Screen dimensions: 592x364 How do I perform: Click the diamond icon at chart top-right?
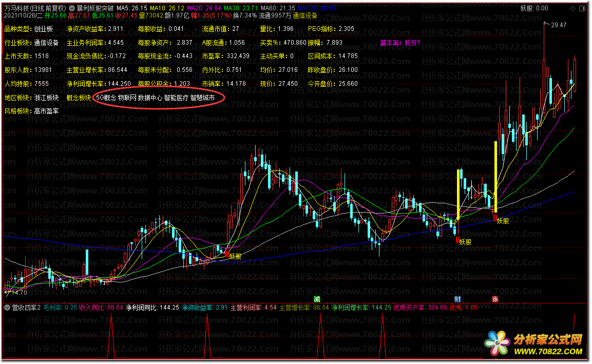[x=572, y=8]
